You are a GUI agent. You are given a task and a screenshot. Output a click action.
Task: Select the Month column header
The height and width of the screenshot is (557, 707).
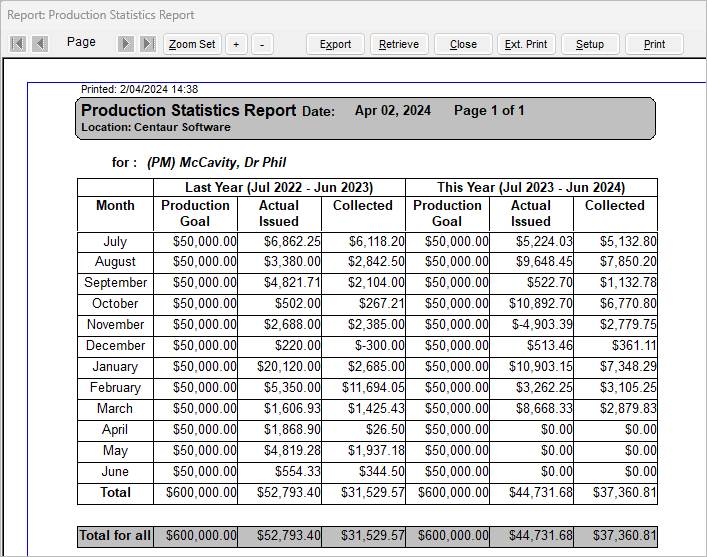coord(115,206)
